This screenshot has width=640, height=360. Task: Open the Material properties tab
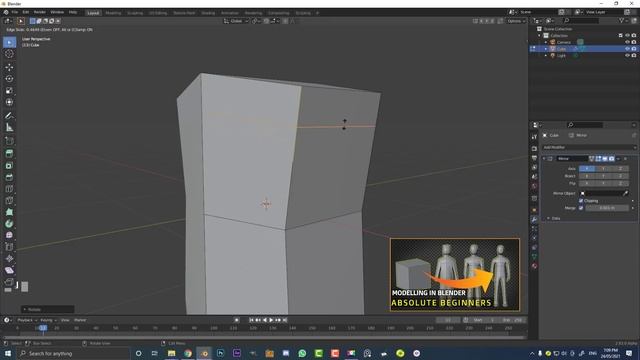(x=534, y=266)
